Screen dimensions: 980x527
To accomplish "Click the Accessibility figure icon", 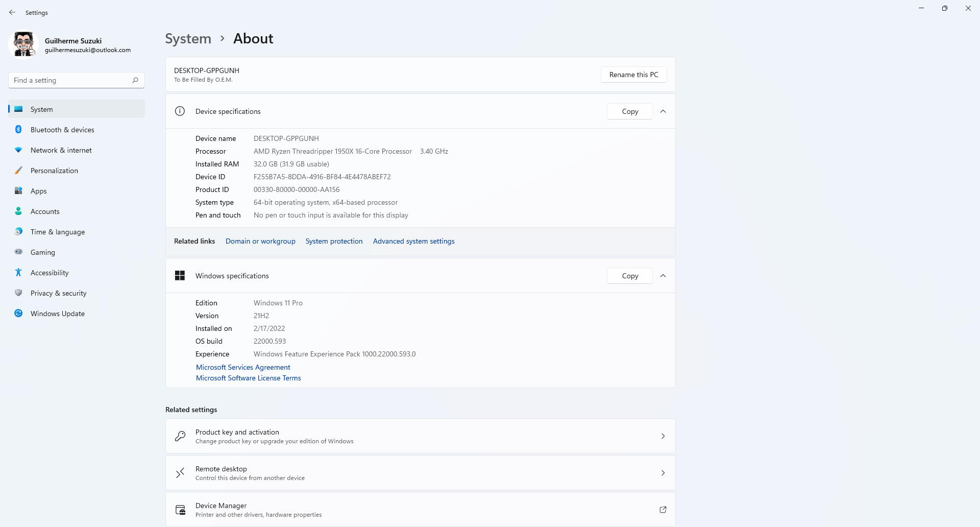I will (18, 273).
